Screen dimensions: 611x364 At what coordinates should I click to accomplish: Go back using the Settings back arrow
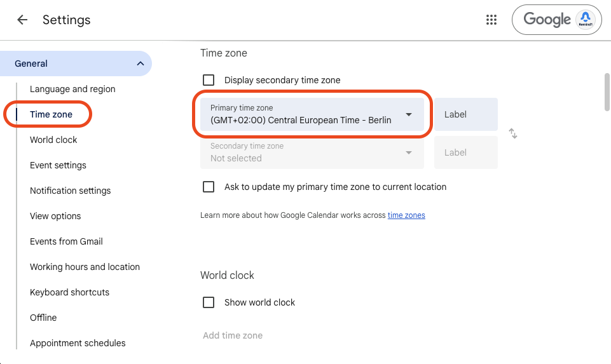[x=22, y=20]
